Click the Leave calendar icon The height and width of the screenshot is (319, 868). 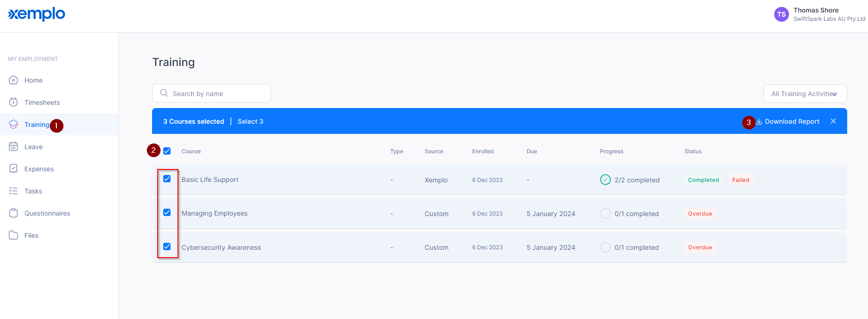(13, 146)
